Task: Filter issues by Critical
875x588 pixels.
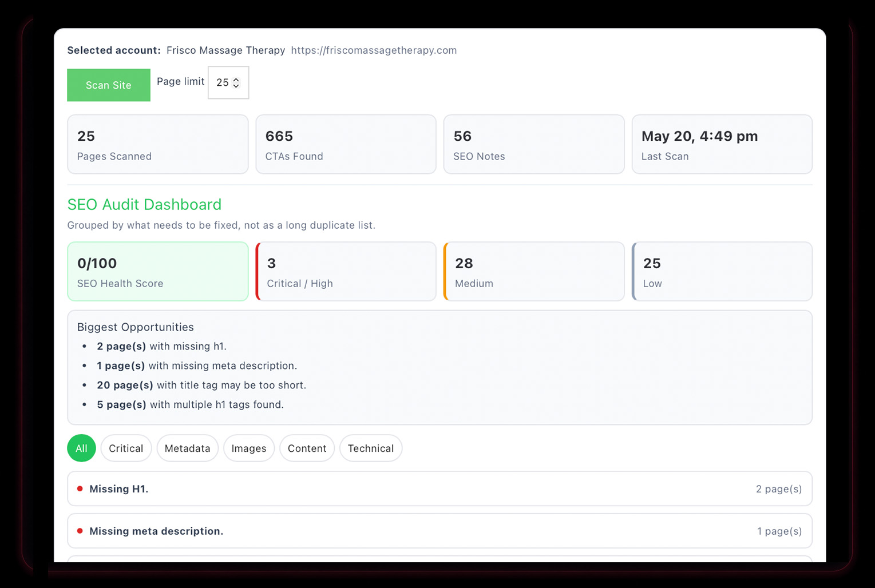Action: [x=126, y=448]
